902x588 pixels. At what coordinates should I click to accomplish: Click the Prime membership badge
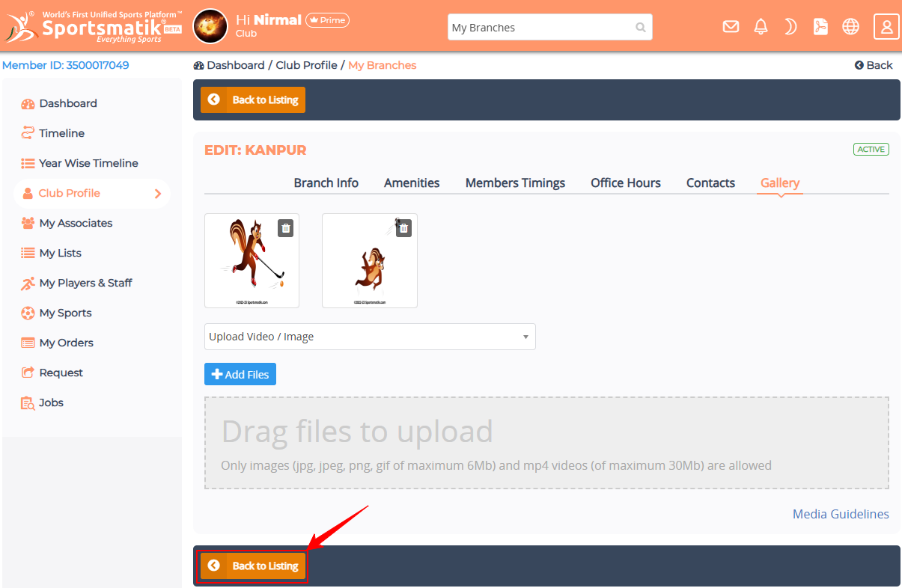[328, 20]
